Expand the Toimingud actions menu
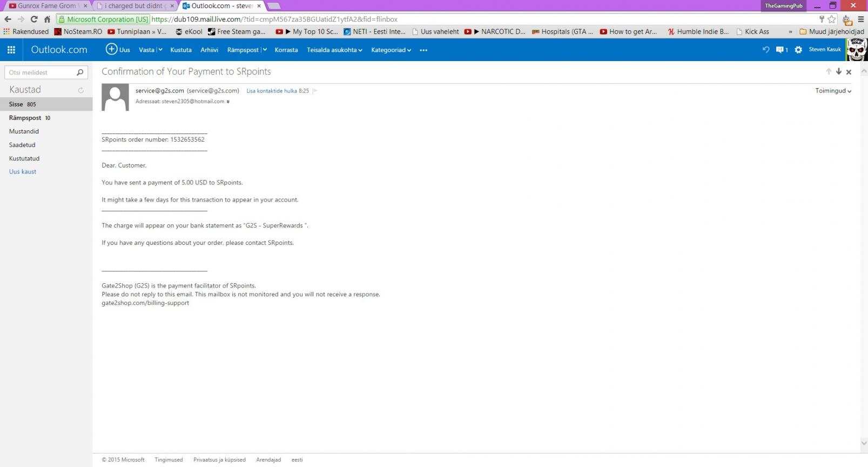868x467 pixels. [833, 91]
